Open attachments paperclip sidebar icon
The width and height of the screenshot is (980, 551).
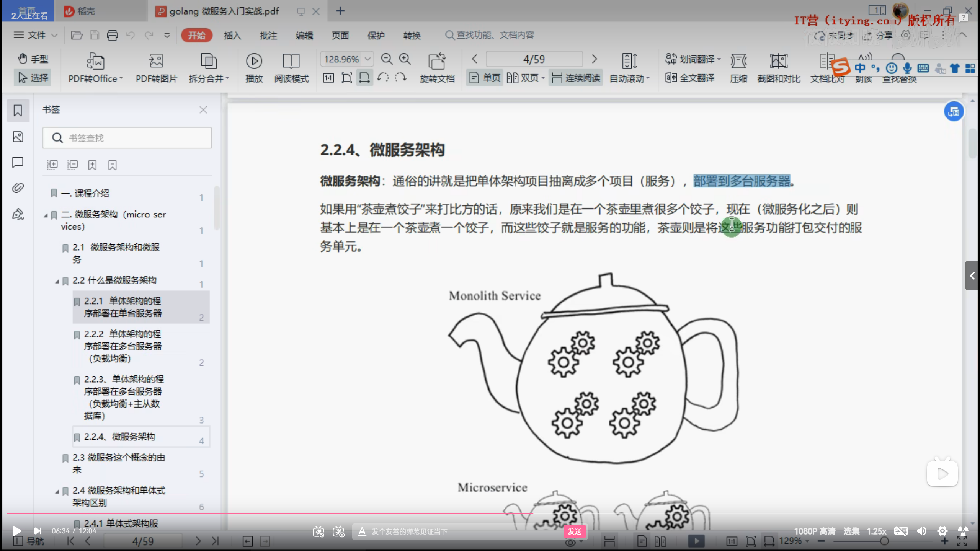pos(18,188)
